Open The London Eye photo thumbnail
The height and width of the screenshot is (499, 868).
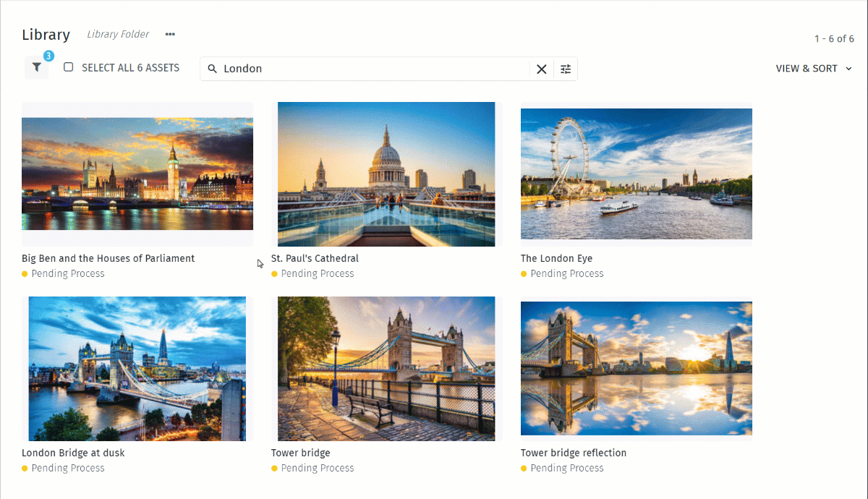[637, 174]
